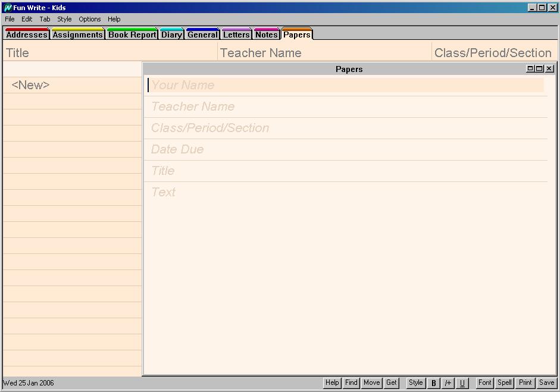The width and height of the screenshot is (560, 392).
Task: Click the date Wed 25 Jan 2006
Action: (28, 383)
